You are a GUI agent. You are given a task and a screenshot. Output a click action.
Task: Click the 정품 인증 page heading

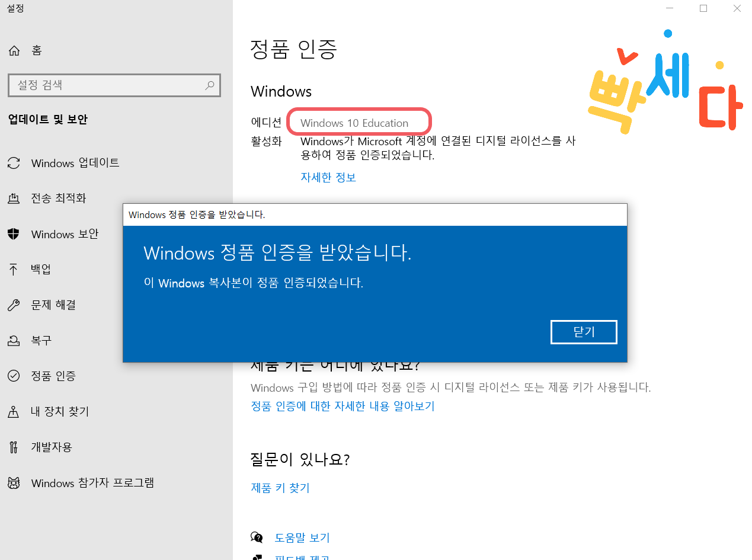(293, 49)
